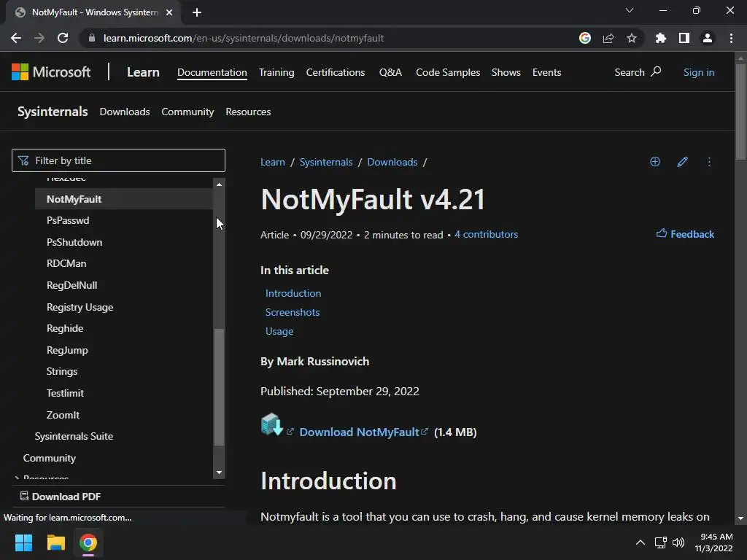Open a new browser tab

(x=197, y=12)
